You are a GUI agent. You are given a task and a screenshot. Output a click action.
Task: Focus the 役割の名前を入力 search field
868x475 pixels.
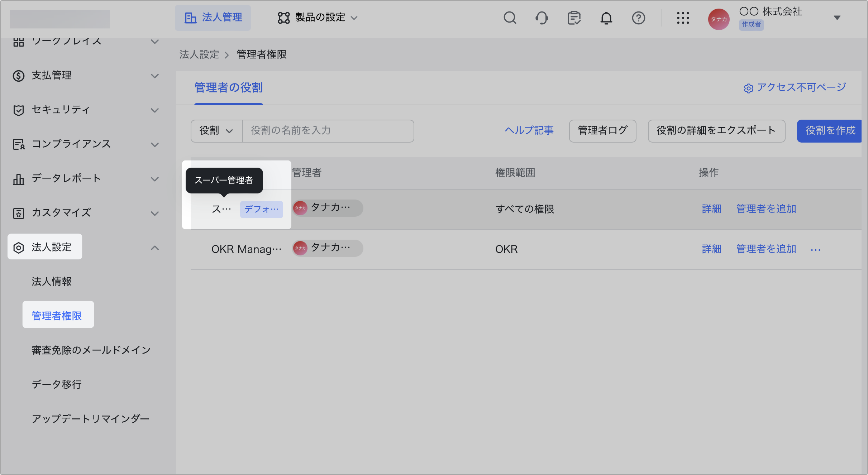pyautogui.click(x=328, y=131)
